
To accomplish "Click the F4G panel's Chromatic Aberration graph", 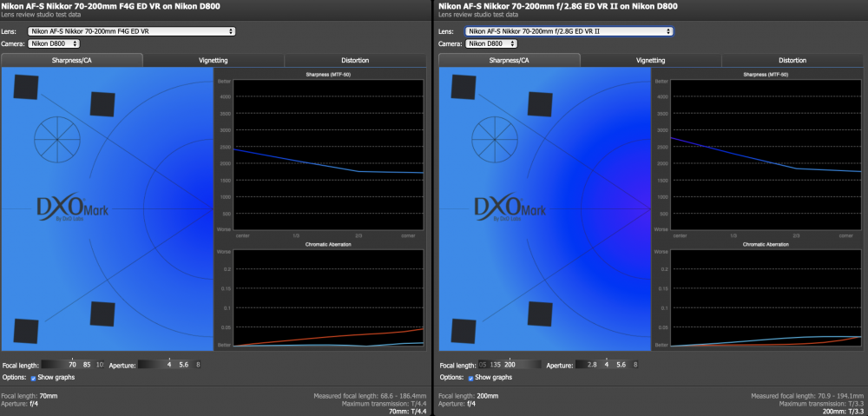I will pos(328,298).
